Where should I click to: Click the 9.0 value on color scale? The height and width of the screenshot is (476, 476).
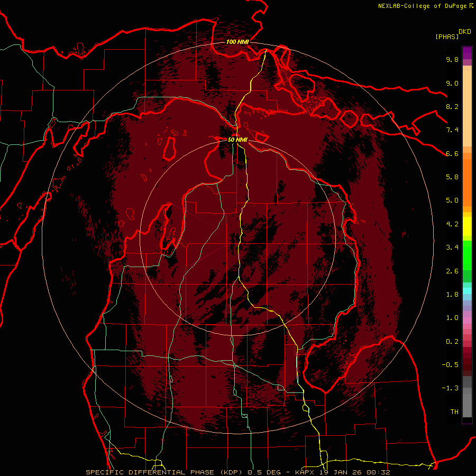tap(452, 83)
